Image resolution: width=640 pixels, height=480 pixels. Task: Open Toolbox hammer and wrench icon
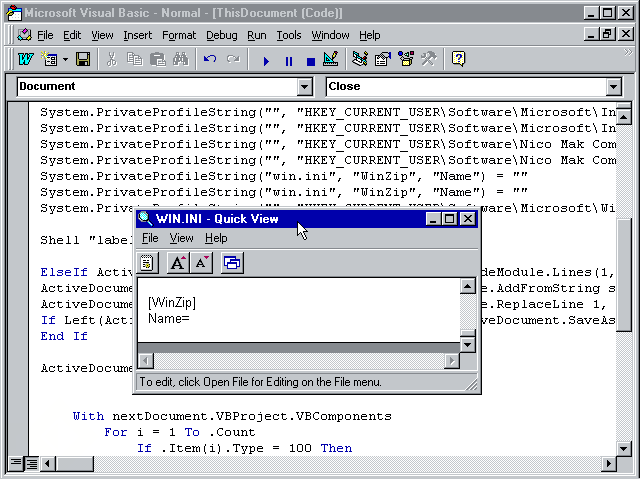coord(429,59)
